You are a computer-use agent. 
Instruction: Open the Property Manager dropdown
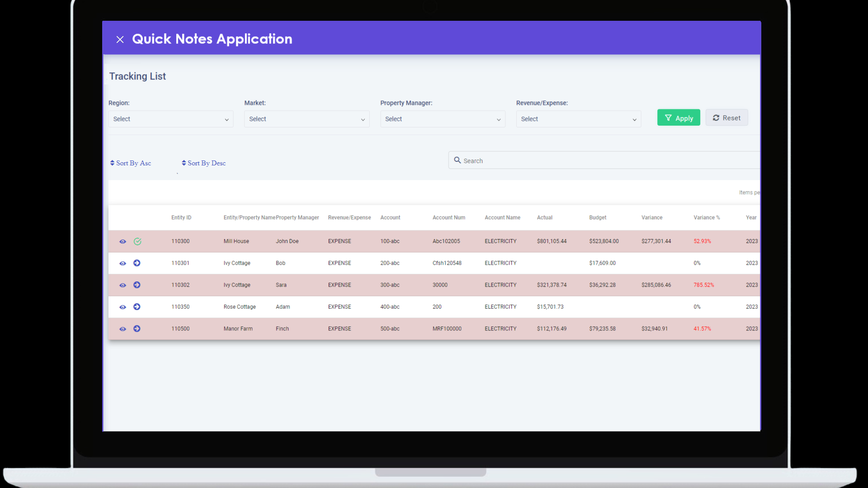tap(443, 119)
